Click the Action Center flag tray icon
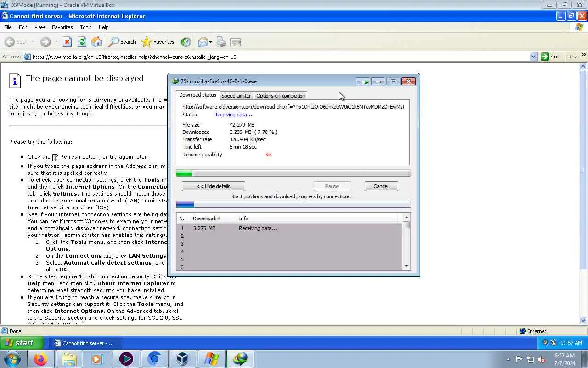 click(x=519, y=359)
